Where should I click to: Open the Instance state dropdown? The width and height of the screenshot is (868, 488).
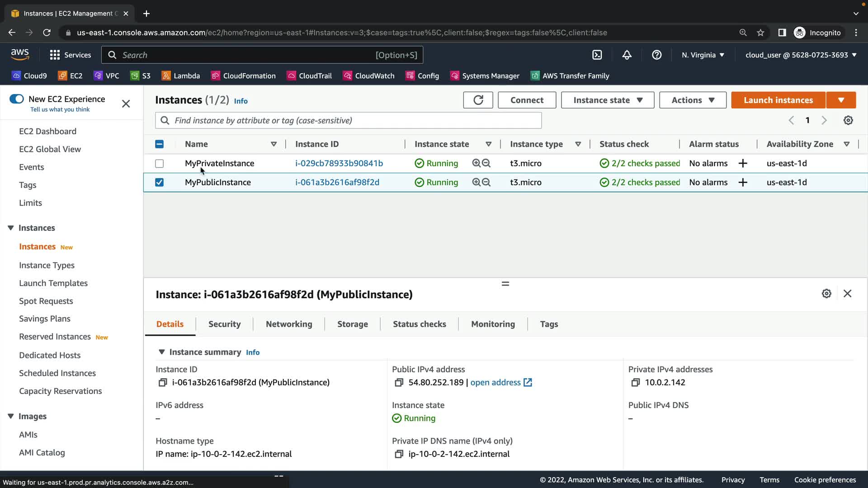[x=607, y=100]
